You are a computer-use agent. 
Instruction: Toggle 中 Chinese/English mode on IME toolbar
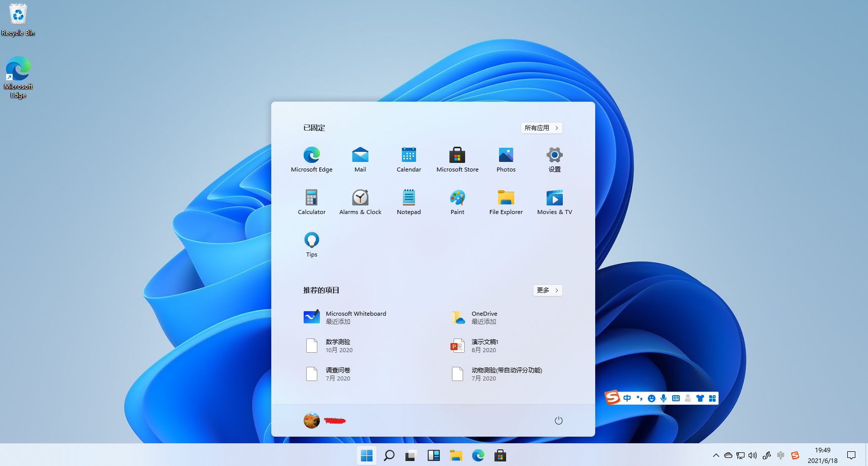coord(627,398)
